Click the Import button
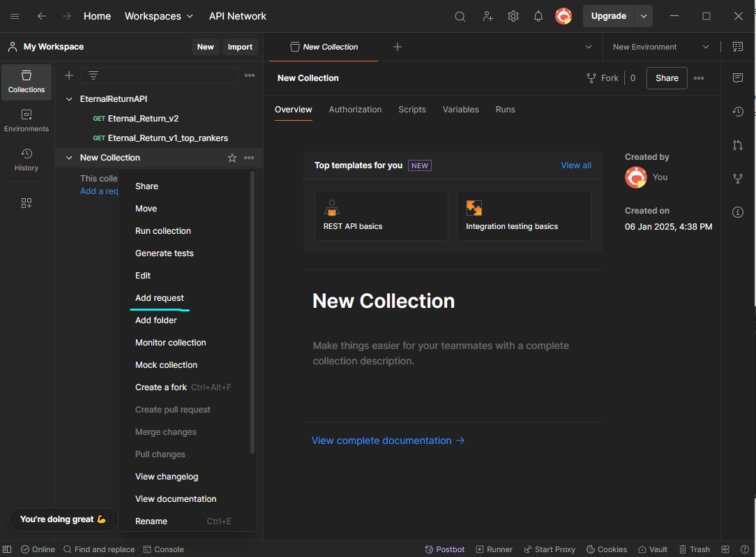The height and width of the screenshot is (557, 756). [x=240, y=47]
